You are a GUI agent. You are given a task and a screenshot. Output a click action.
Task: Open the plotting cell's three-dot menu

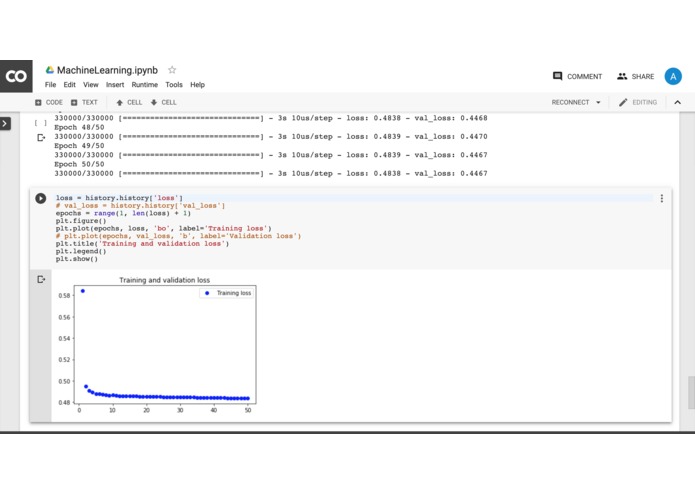click(662, 198)
